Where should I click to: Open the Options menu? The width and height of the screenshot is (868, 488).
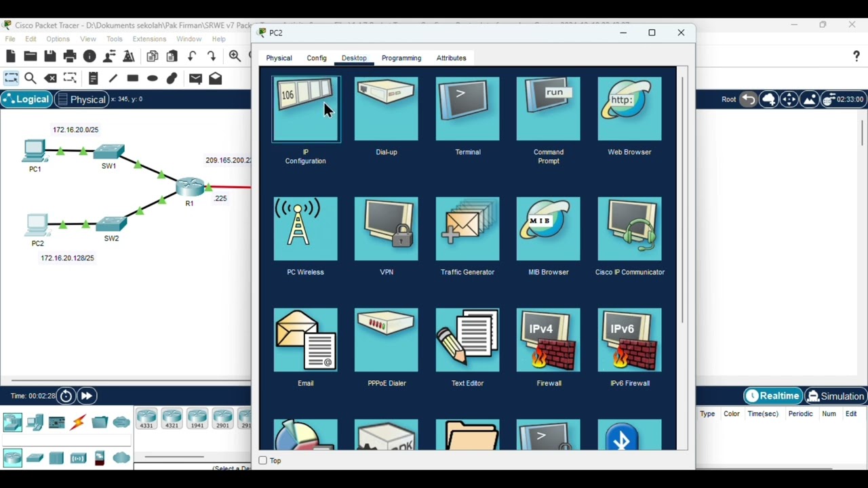pos(58,39)
